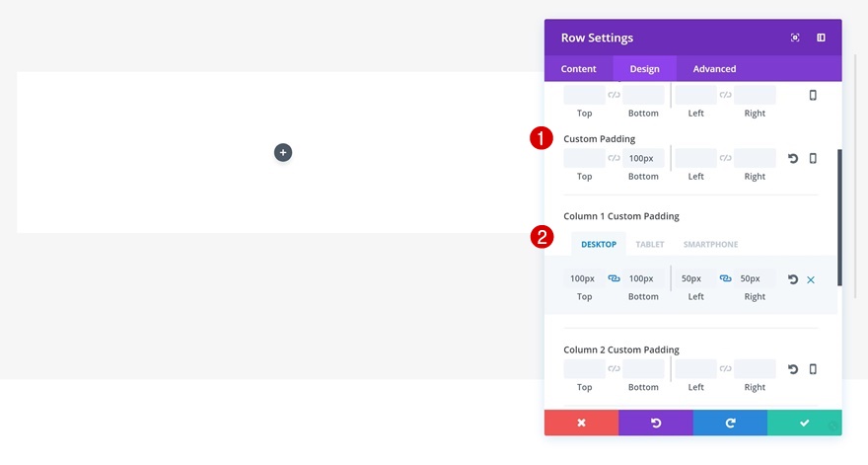Unlink Column 1 left and right padding

[725, 278]
